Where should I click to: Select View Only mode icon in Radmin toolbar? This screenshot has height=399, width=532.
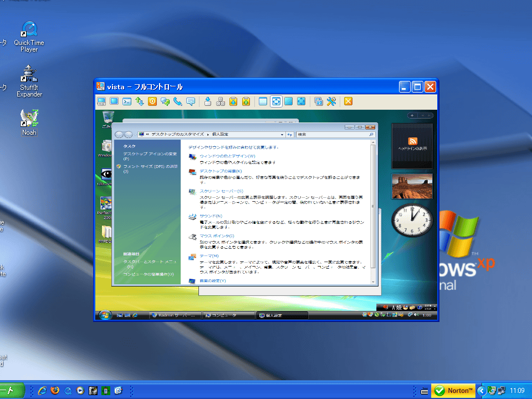click(x=114, y=101)
